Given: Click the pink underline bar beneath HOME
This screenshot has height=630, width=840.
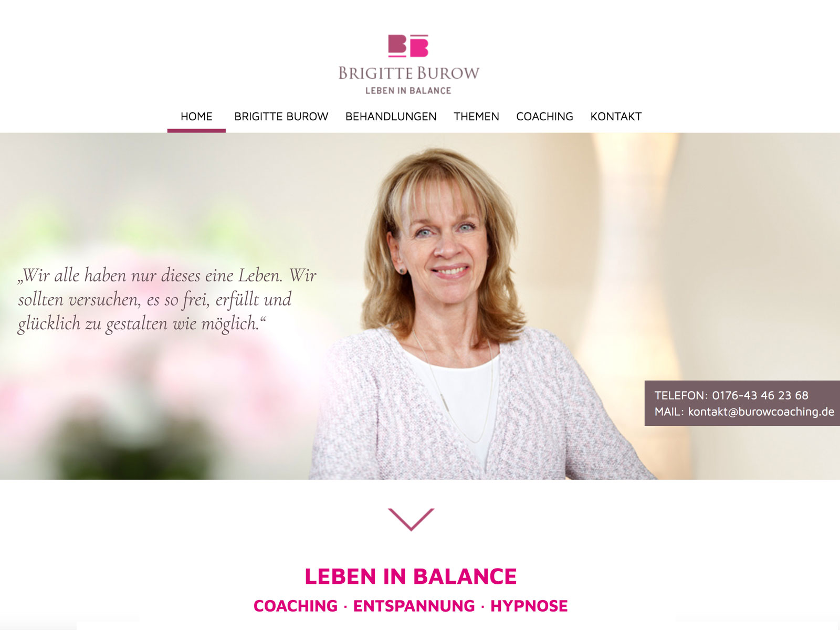Looking at the screenshot, I should 196,131.
